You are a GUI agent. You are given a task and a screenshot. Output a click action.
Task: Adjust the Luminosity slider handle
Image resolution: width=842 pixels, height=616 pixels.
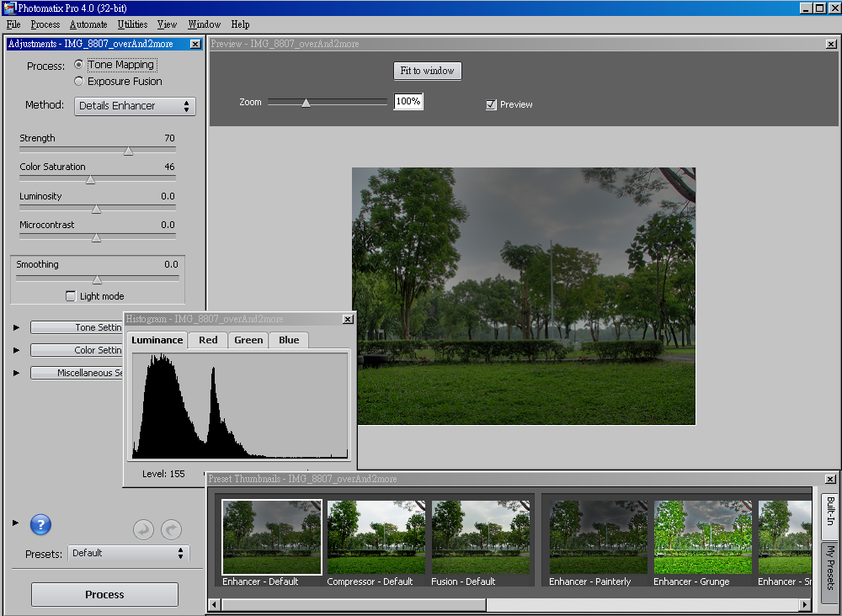coord(96,209)
